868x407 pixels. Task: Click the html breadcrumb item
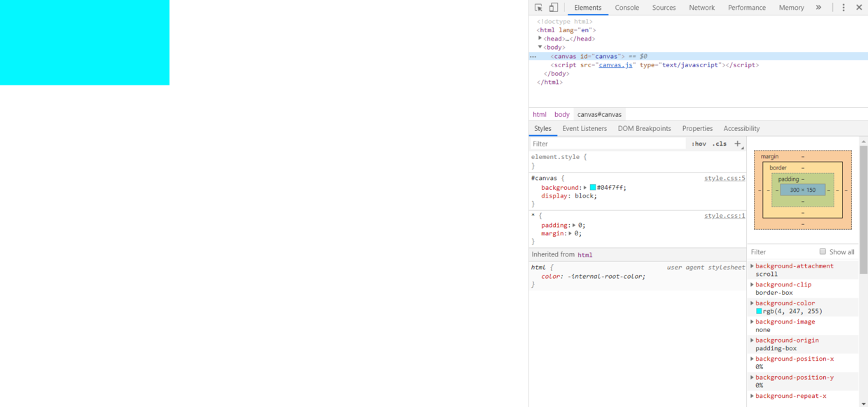539,114
